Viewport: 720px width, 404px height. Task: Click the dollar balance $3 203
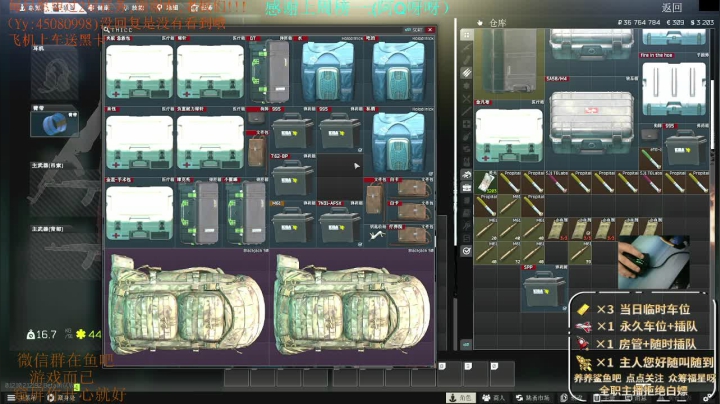click(702, 22)
